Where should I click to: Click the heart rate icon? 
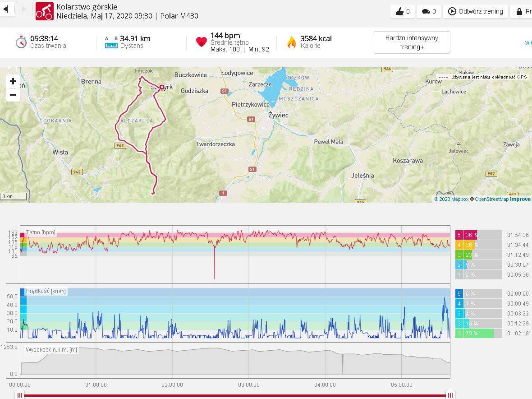tap(201, 42)
